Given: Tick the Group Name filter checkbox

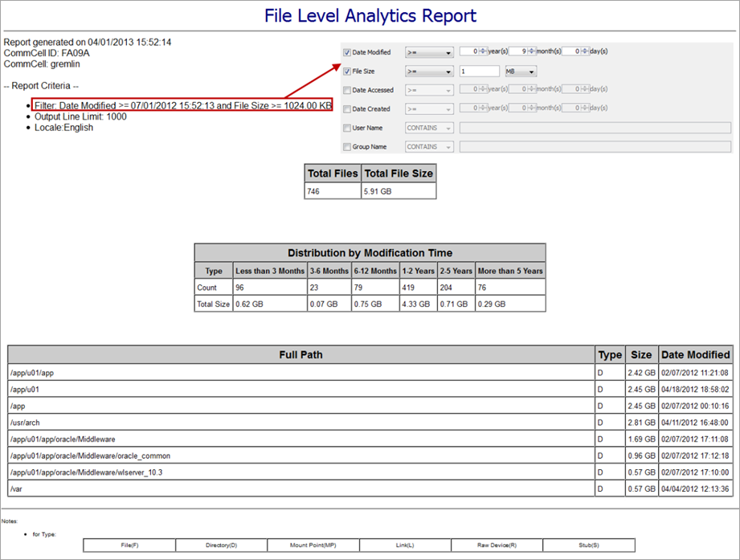Looking at the screenshot, I should (347, 147).
